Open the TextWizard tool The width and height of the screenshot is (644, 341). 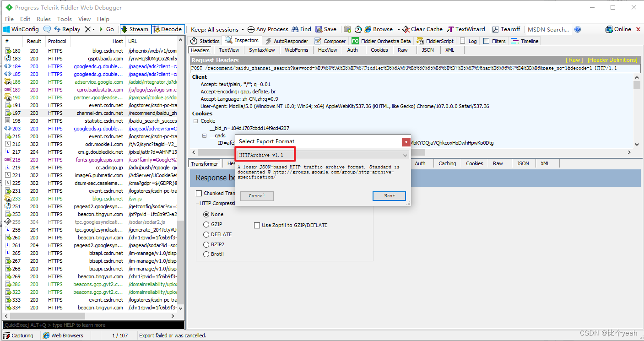click(x=466, y=29)
